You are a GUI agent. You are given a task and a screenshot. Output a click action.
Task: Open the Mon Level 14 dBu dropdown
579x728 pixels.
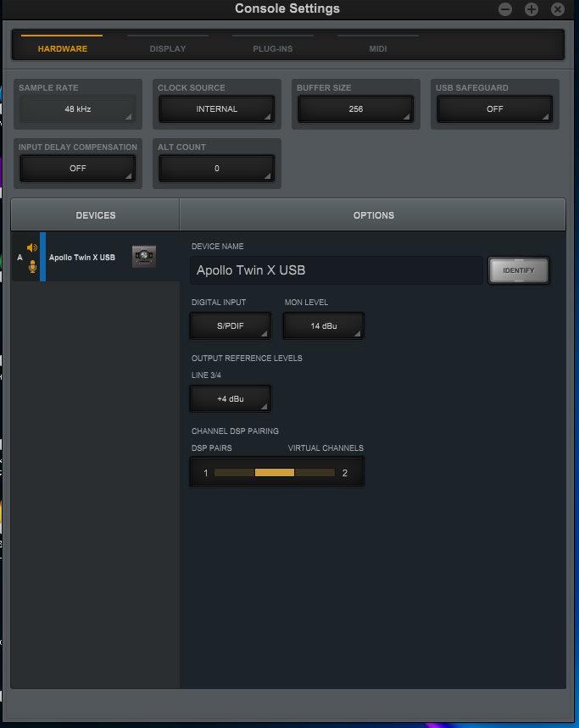click(324, 326)
